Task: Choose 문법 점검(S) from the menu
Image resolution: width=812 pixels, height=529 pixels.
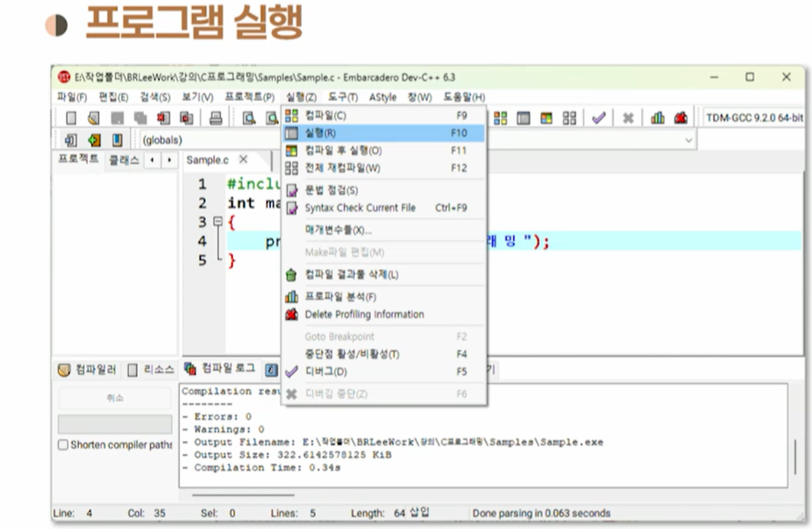Action: (x=384, y=190)
